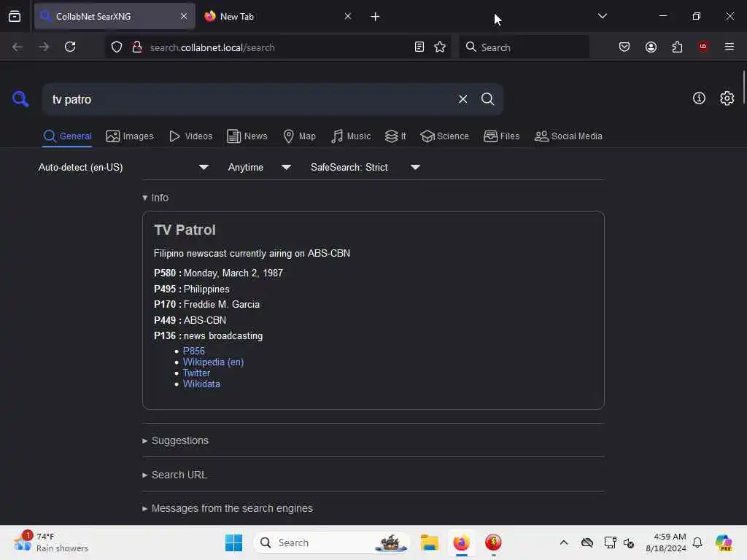Click the SearXNG magnifier logo
This screenshot has width=747, height=560.
[20, 99]
